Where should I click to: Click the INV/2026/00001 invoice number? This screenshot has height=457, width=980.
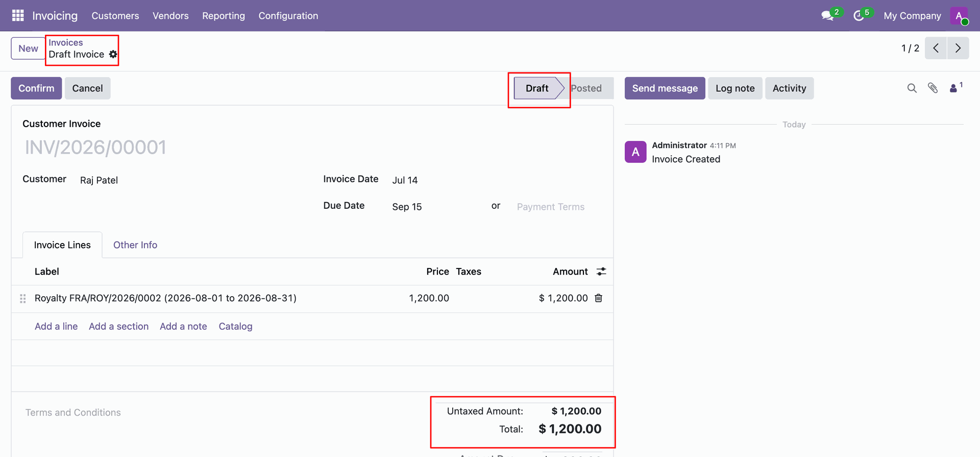(96, 148)
